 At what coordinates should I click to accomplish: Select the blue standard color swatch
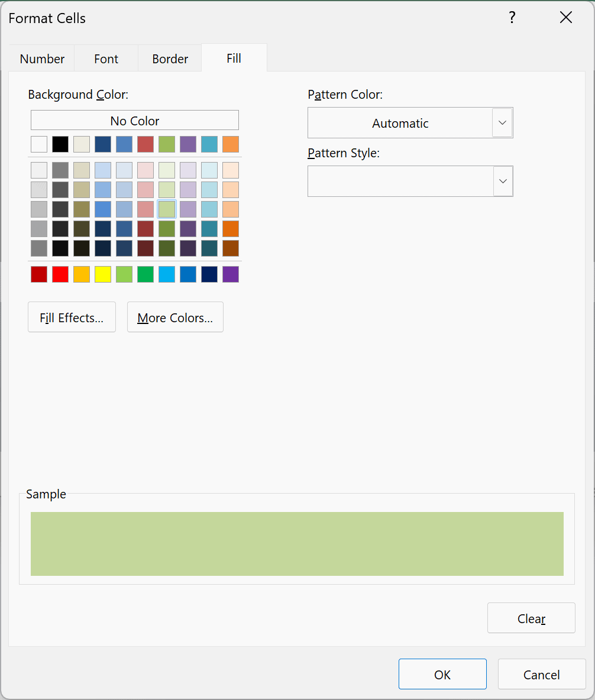pyautogui.click(x=188, y=274)
